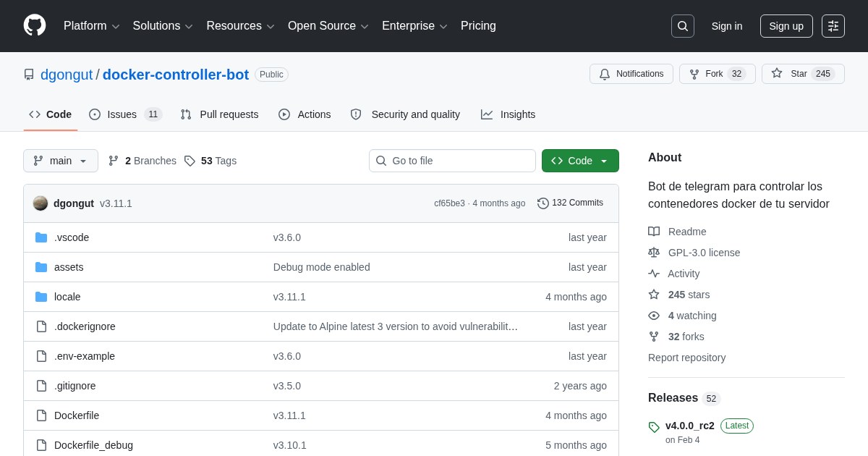Open the v3.10.1 commit message for Dockerfile_debug

pos(290,445)
